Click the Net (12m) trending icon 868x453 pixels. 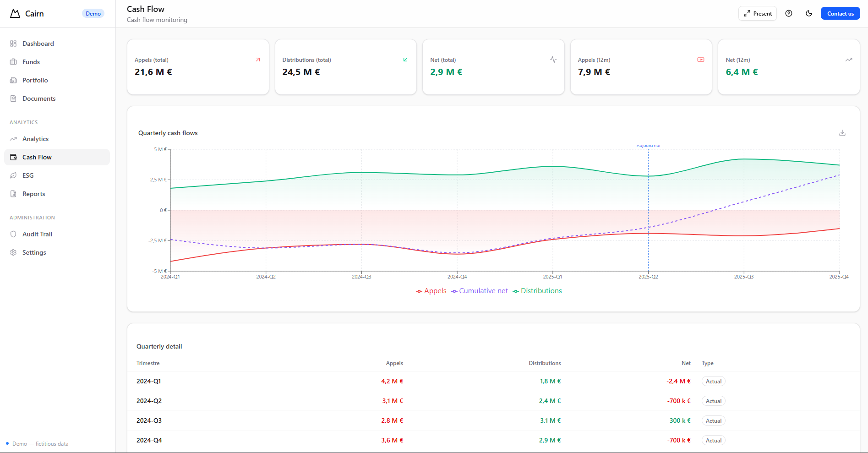click(x=849, y=60)
